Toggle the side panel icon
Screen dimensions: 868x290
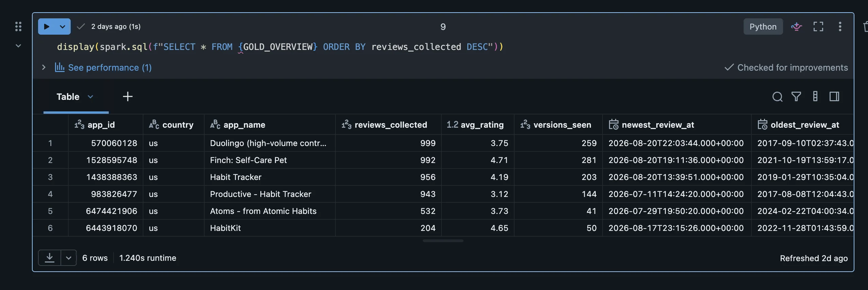834,97
